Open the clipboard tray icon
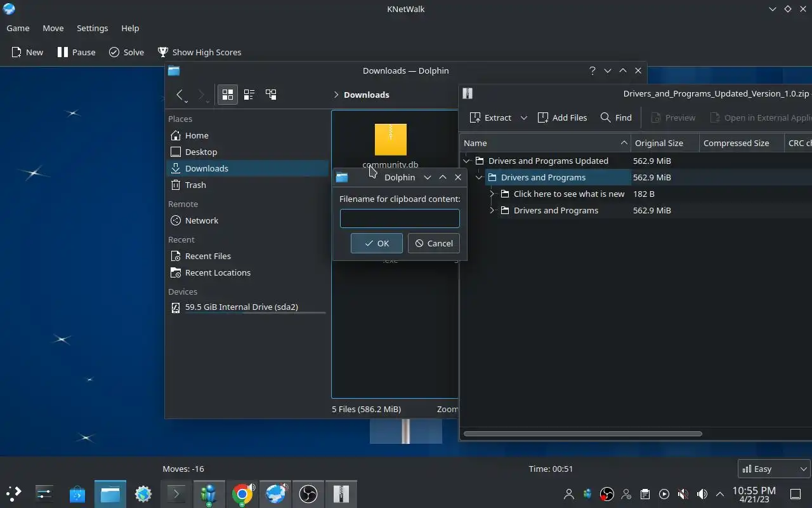This screenshot has height=508, width=812. [645, 494]
